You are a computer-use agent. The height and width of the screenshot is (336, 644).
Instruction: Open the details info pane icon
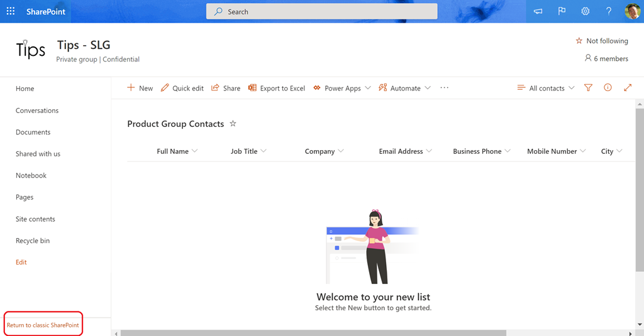(x=608, y=88)
